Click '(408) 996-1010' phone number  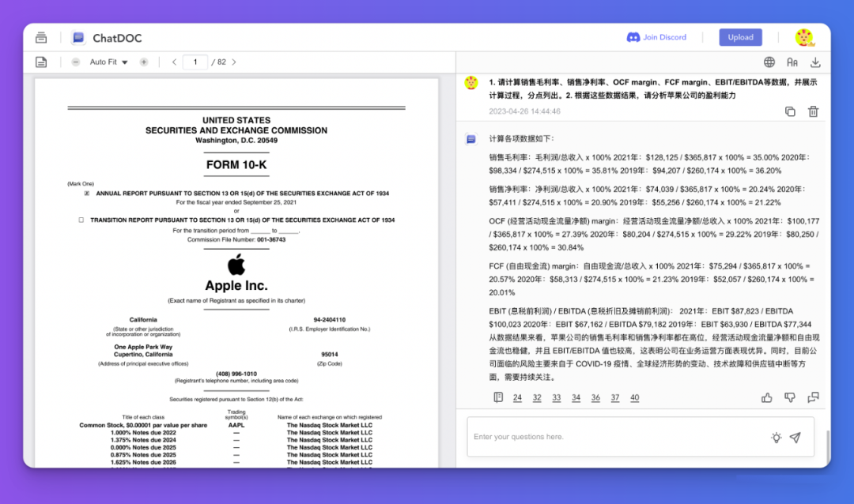click(236, 374)
